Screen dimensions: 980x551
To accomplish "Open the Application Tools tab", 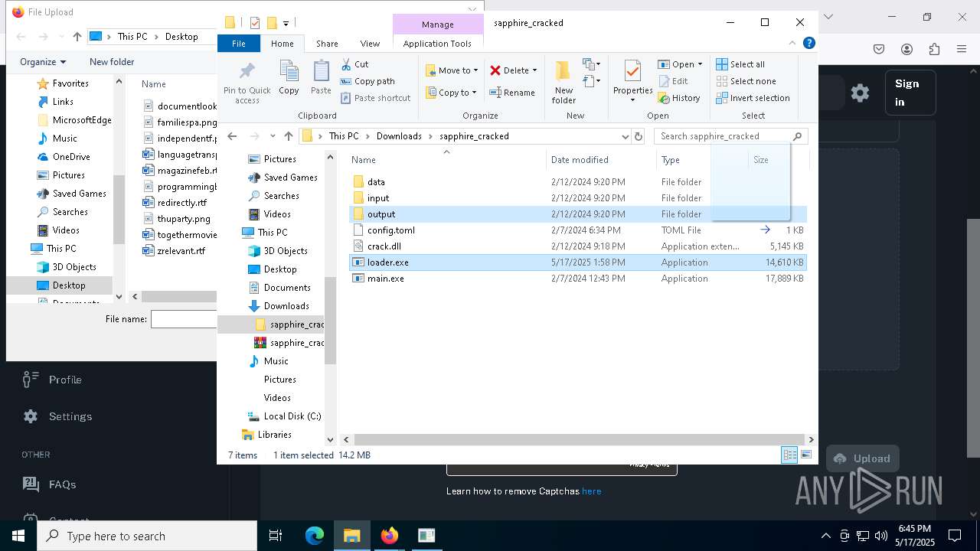I will (x=437, y=44).
